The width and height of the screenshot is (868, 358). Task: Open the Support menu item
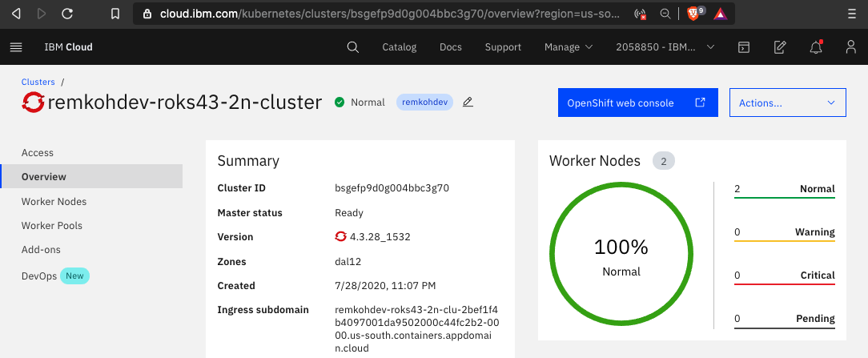point(503,47)
